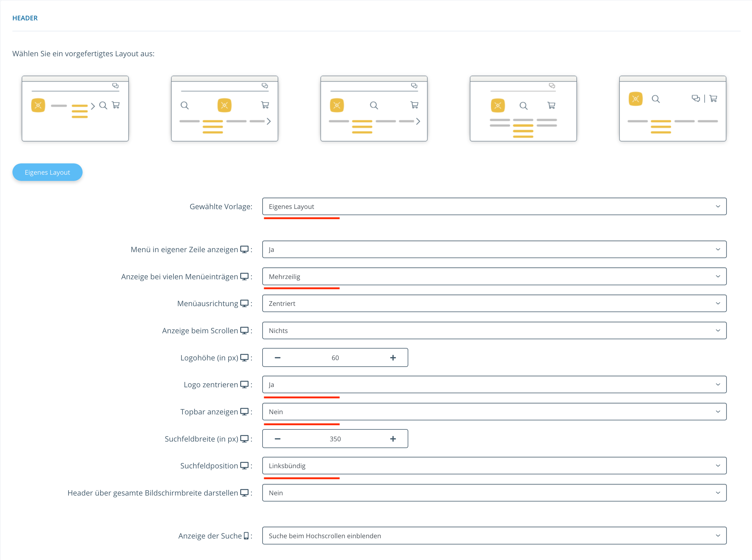Choose the third layout with centered search
Image resolution: width=752 pixels, height=560 pixels.
click(x=374, y=109)
